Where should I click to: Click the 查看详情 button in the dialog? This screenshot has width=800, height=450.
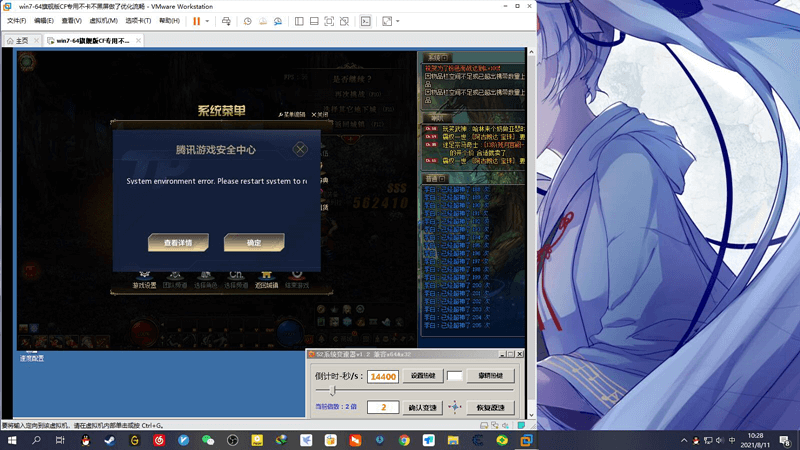click(x=178, y=242)
